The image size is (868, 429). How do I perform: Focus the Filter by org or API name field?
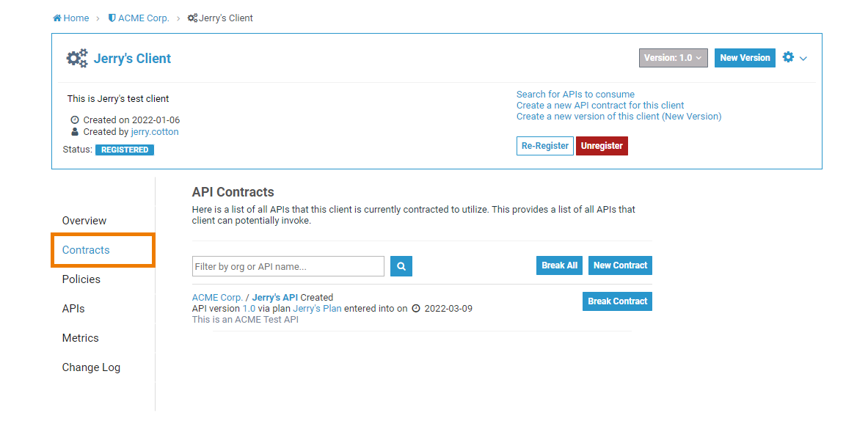(288, 266)
